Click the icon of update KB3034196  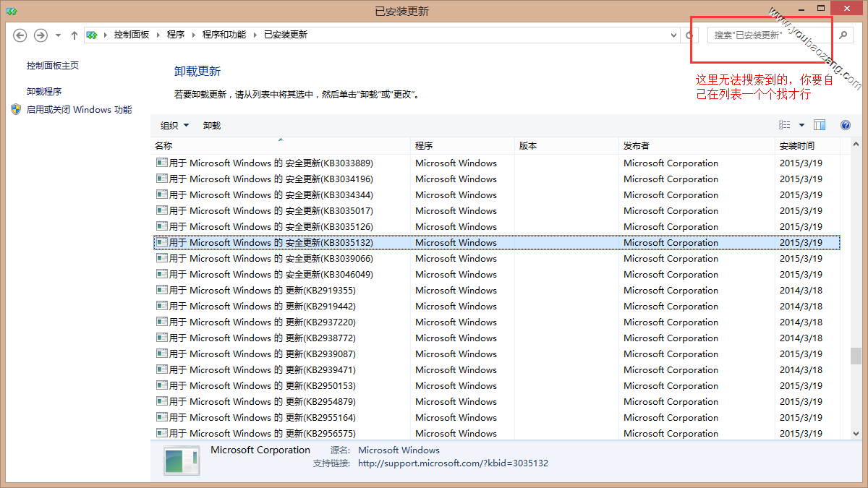coord(162,179)
